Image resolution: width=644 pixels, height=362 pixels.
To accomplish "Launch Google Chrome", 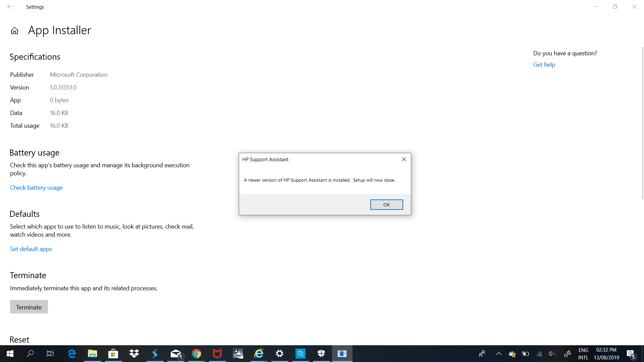I will (x=196, y=354).
